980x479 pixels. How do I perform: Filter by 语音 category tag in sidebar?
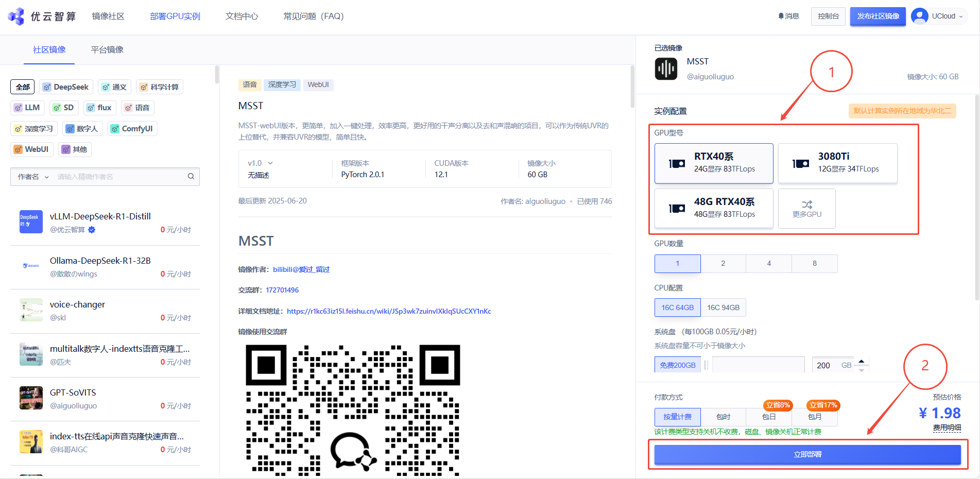point(137,108)
